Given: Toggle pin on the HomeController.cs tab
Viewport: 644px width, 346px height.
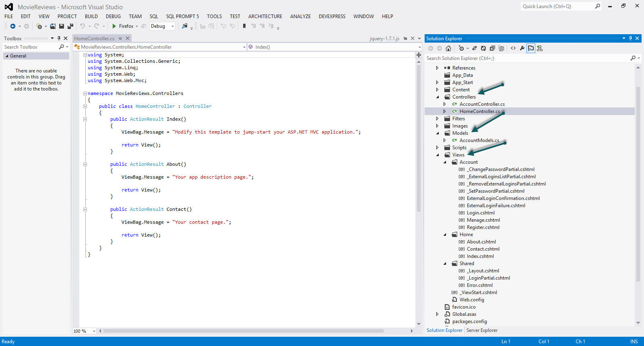Looking at the screenshot, I should pos(120,39).
